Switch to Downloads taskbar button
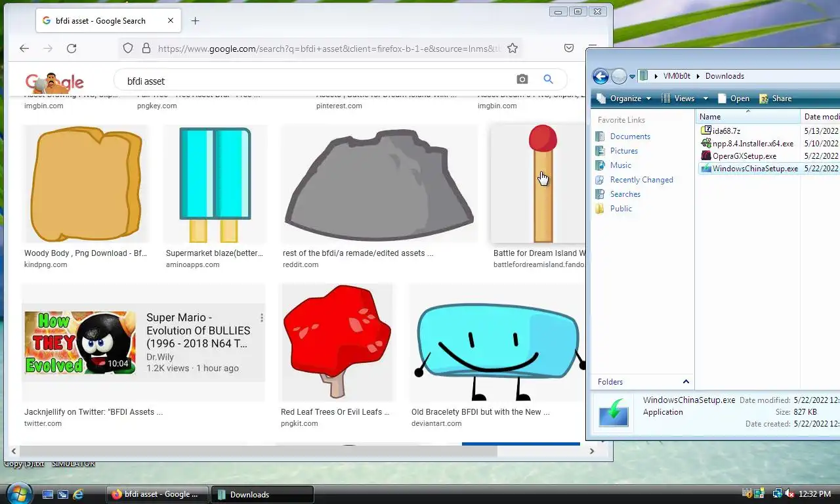The width and height of the screenshot is (840, 504). [x=262, y=494]
